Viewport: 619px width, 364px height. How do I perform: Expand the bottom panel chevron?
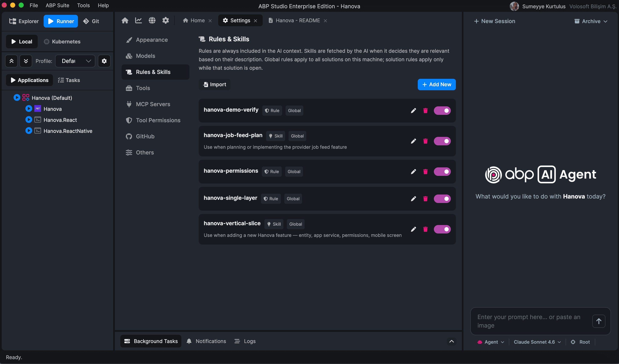point(451,341)
